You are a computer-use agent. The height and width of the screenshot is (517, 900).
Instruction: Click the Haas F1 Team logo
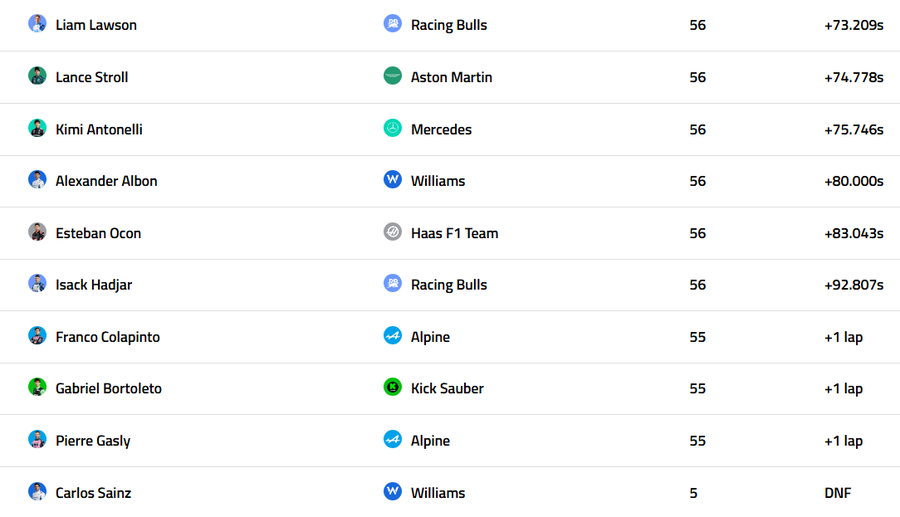pos(393,232)
